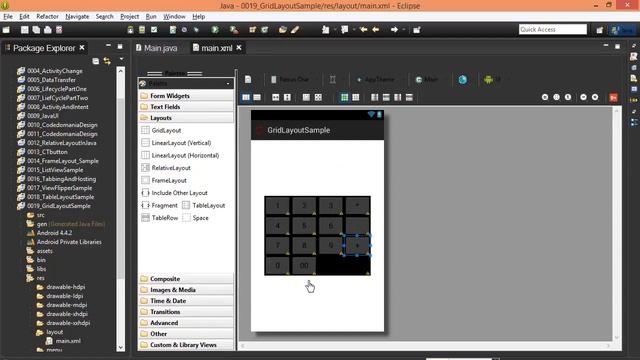This screenshot has width=640, height=360.
Task: Open the Window menu
Action: pyautogui.click(x=174, y=16)
